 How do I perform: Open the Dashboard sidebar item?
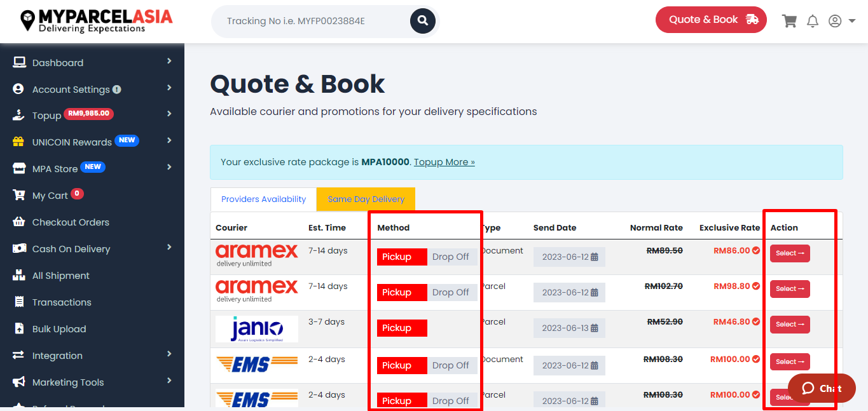[57, 62]
